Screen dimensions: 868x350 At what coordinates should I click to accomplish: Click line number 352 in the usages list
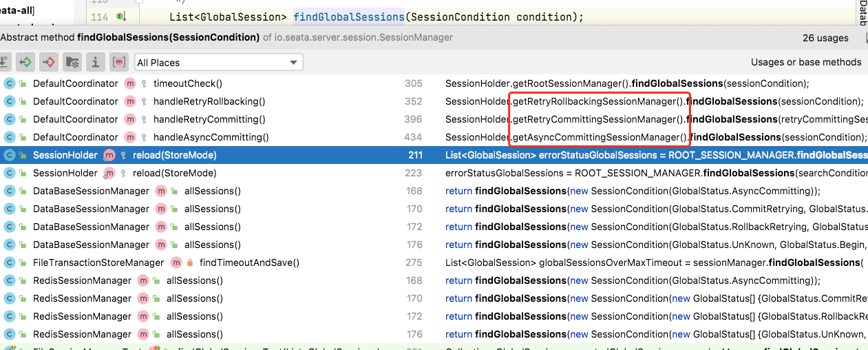point(414,101)
